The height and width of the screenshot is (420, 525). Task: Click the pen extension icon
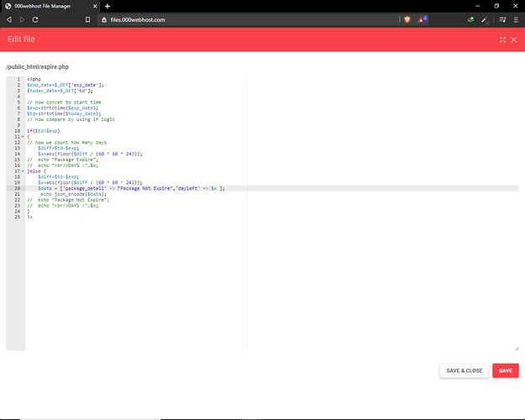485,20
